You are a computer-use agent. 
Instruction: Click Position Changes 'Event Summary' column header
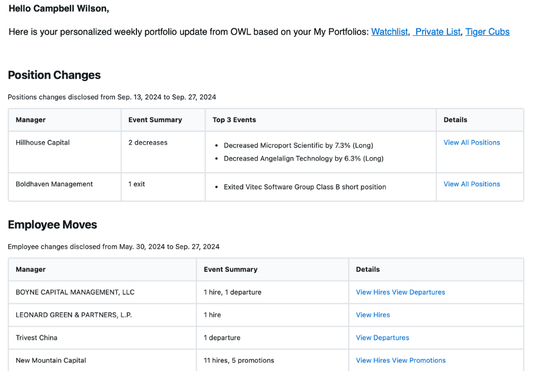tap(155, 120)
